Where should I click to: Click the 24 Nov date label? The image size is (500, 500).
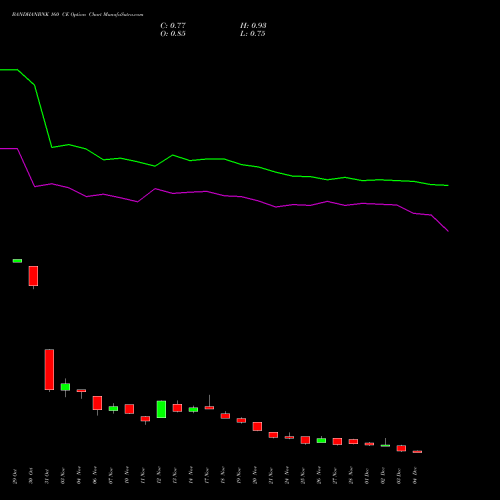tap(287, 475)
